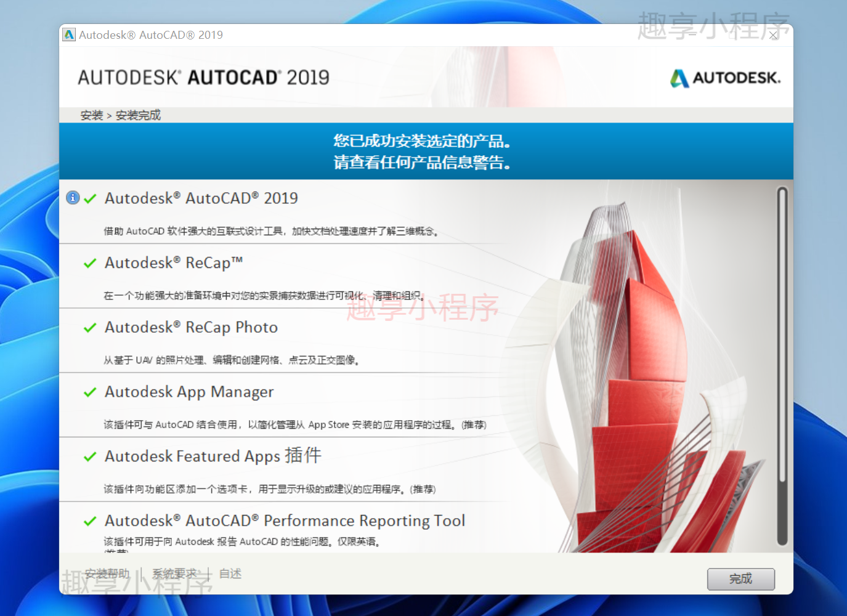847x616 pixels.
Task: Click description 该插件向功能区添加一个选项卡
Action: [x=270, y=489]
